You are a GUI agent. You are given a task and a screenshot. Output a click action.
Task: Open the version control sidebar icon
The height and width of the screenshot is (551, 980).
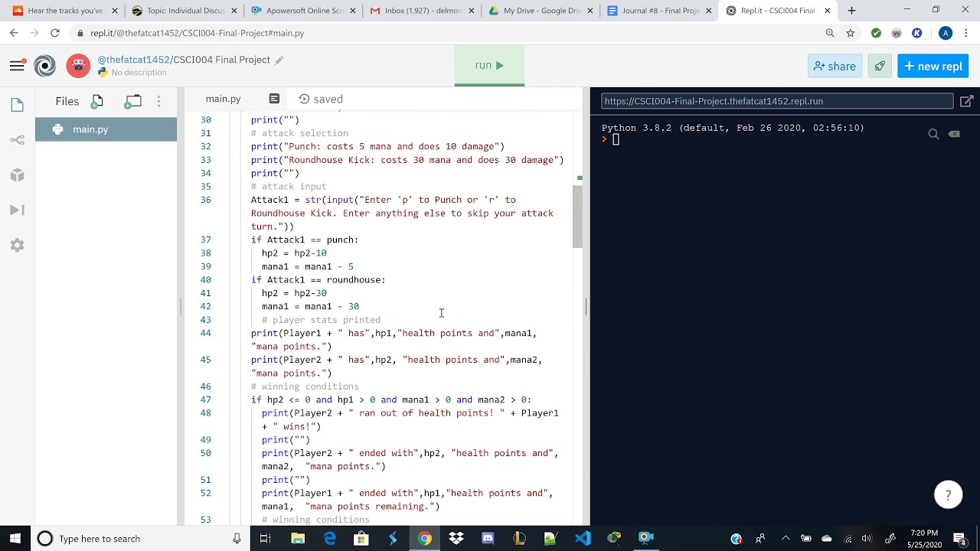click(x=17, y=140)
